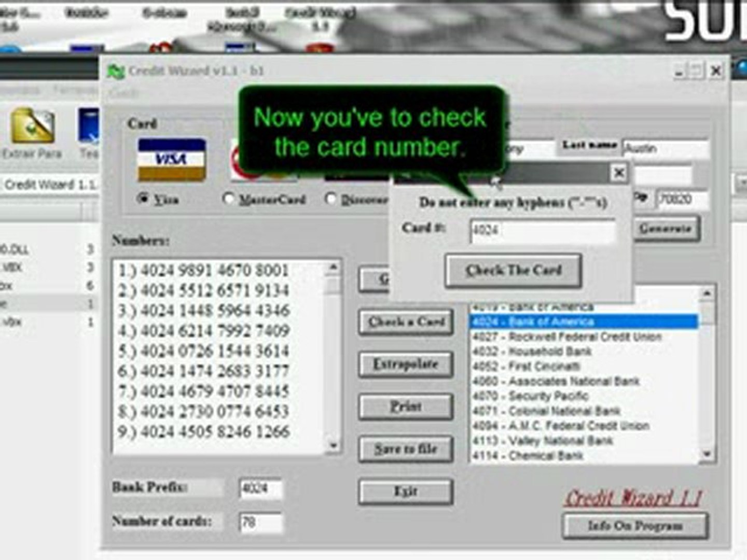Image resolution: width=747 pixels, height=560 pixels.
Task: Select 4060 - Associates National Bank
Action: 584,381
